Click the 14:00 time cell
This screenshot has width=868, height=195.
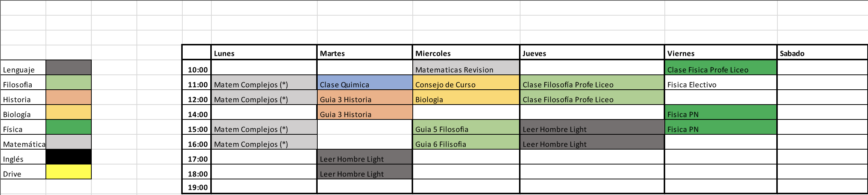coord(197,112)
